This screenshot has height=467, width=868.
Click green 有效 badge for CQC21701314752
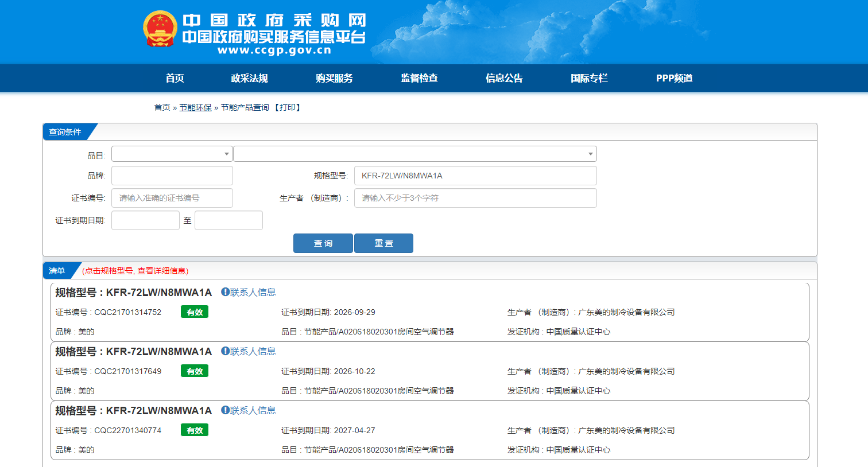[x=195, y=312]
